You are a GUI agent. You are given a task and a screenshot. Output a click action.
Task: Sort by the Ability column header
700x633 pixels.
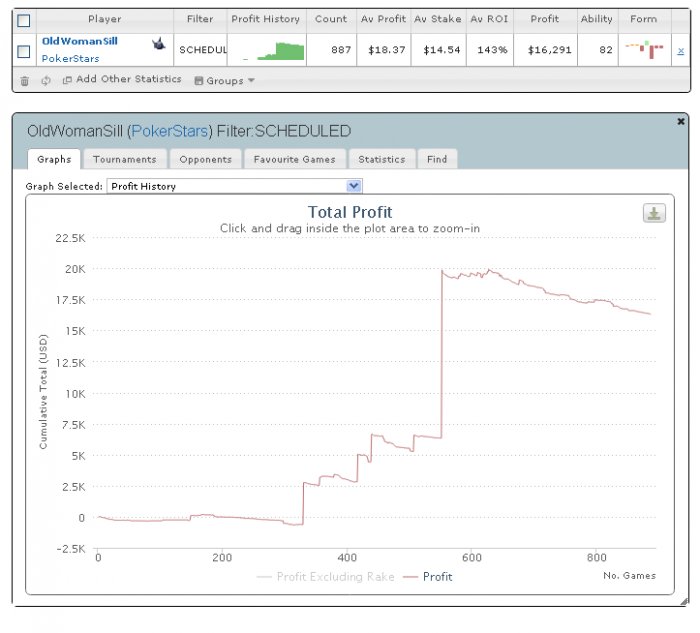596,19
